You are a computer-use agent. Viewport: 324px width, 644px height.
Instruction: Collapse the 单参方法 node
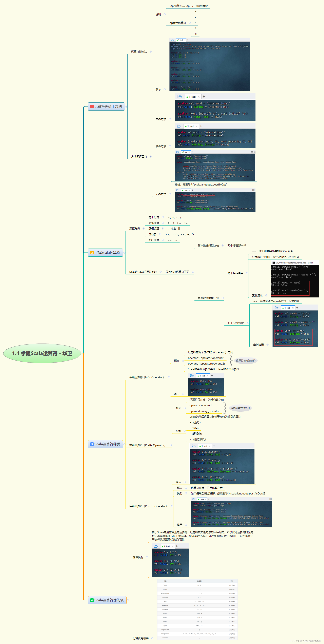[170, 119]
